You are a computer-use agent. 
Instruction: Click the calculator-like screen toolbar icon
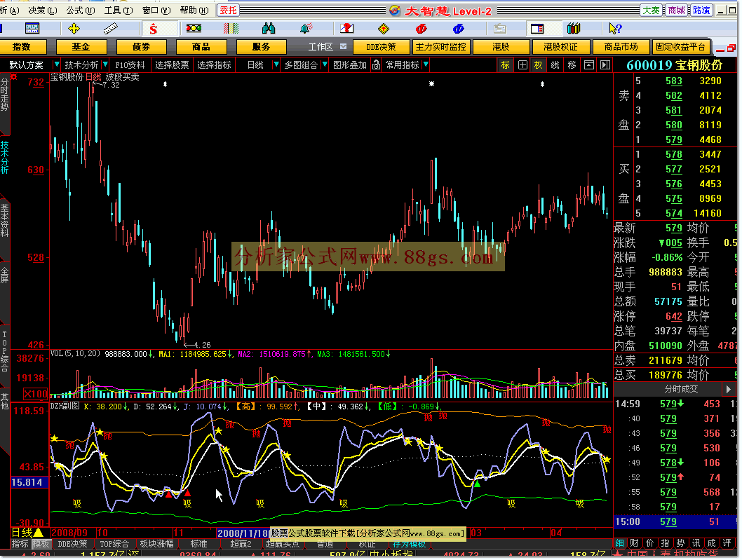[x=32, y=29]
